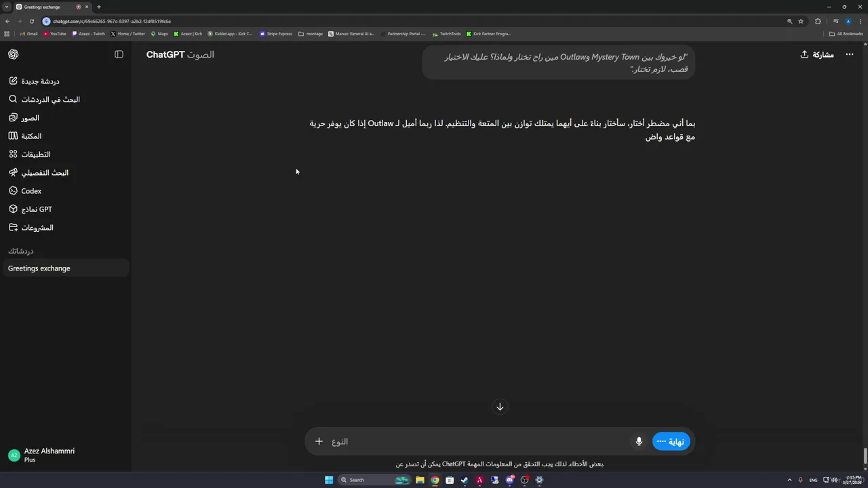Click the assistant reply text
The image size is (868, 488).
click(502, 129)
